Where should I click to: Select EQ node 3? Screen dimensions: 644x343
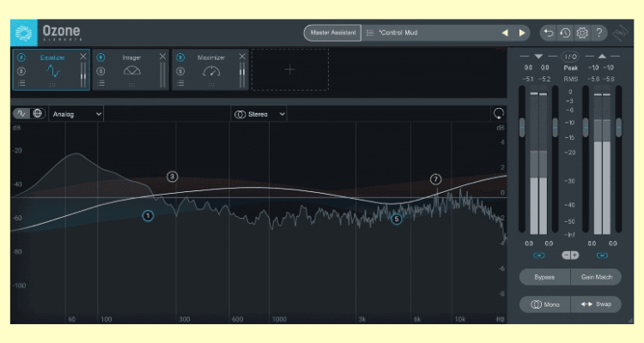tap(172, 177)
